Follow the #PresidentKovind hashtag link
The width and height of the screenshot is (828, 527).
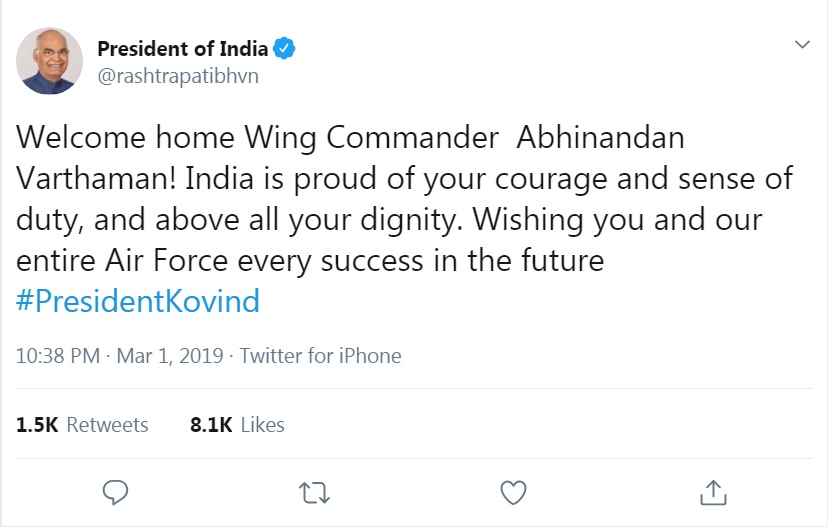(138, 301)
